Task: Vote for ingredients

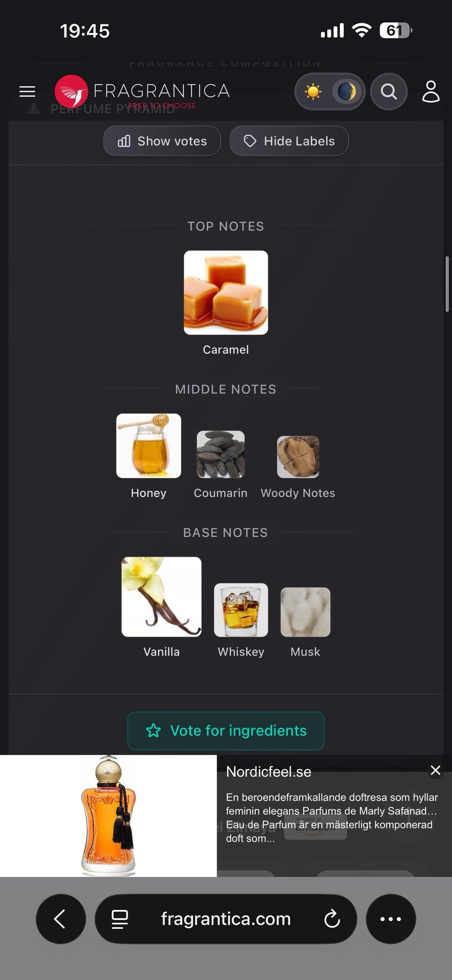Action: [x=226, y=731]
